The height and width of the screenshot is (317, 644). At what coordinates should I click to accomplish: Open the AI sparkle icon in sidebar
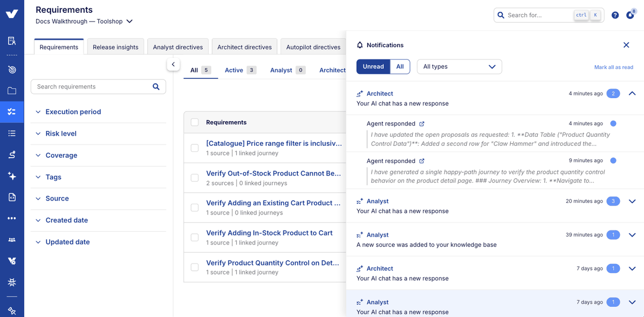click(x=12, y=176)
